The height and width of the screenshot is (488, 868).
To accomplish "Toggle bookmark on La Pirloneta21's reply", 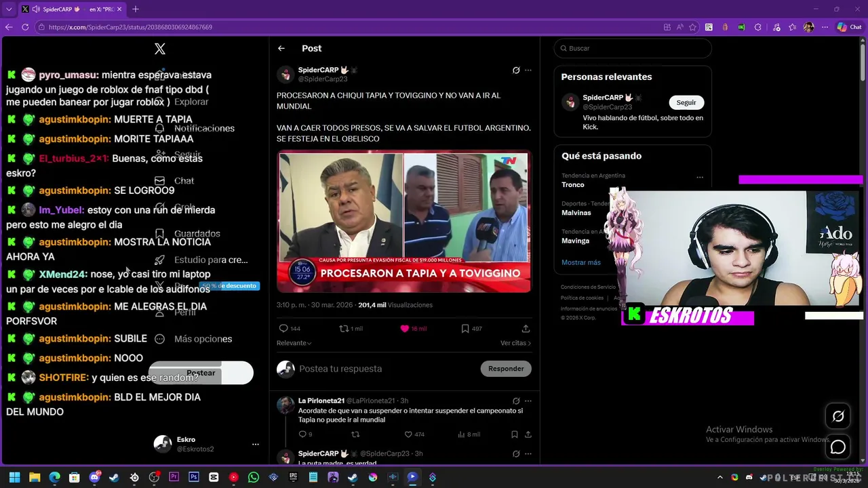I will click(x=514, y=434).
